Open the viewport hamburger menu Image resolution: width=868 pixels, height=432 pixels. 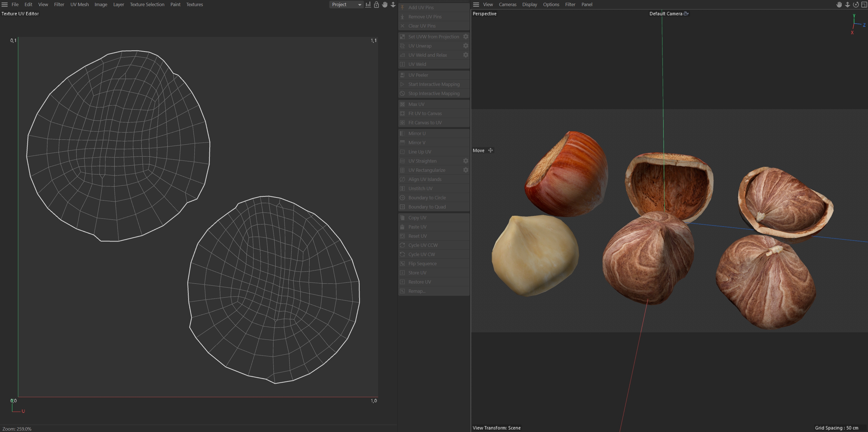476,5
